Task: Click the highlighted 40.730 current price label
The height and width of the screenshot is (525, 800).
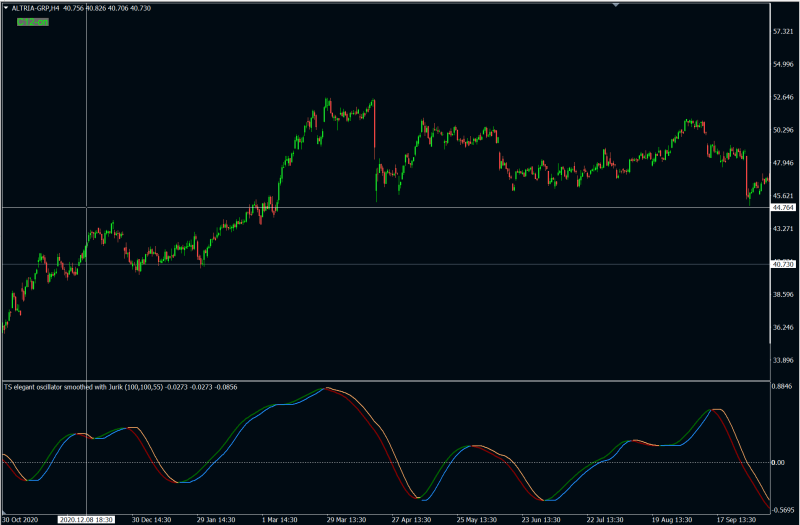Action: [783, 264]
